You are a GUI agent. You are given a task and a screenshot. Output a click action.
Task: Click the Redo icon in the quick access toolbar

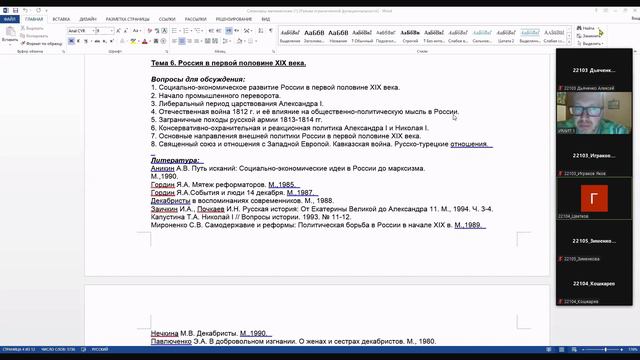(x=38, y=11)
